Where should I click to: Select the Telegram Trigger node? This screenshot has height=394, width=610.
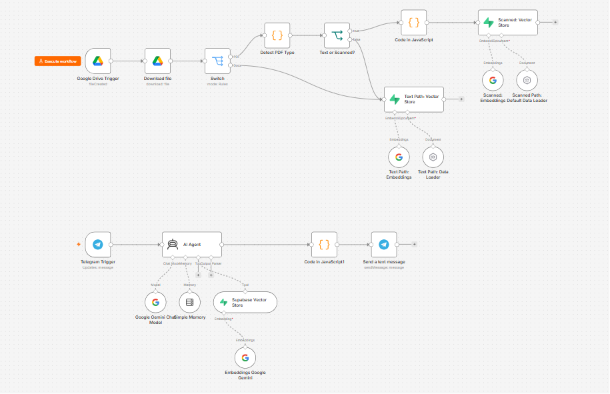(98, 245)
